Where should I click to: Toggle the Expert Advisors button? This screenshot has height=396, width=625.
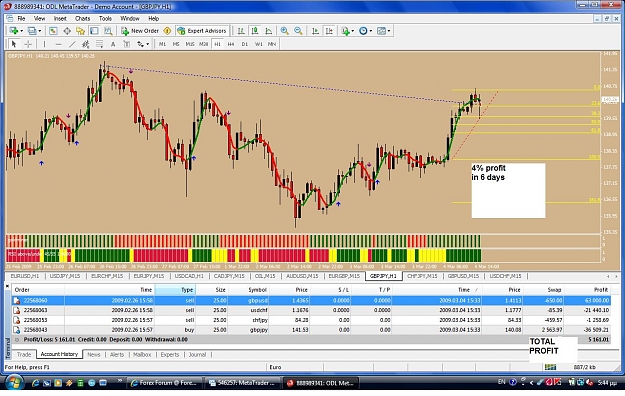point(202,31)
